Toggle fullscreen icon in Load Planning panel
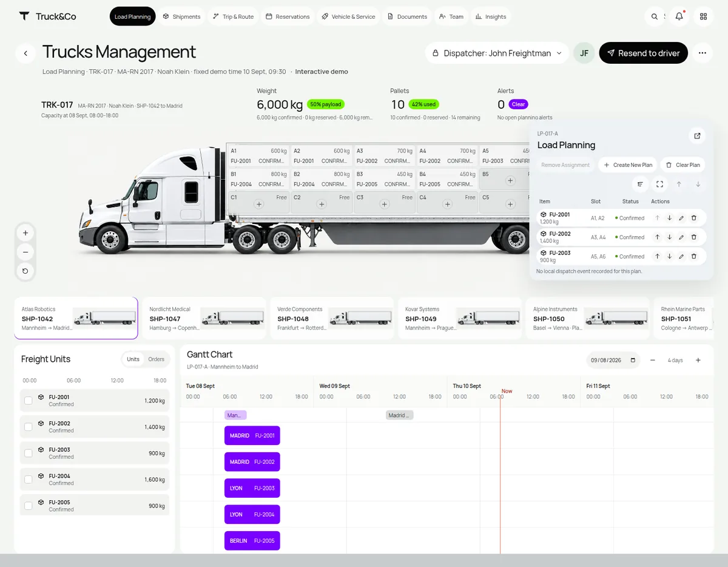Image resolution: width=728 pixels, height=567 pixels. [x=659, y=184]
